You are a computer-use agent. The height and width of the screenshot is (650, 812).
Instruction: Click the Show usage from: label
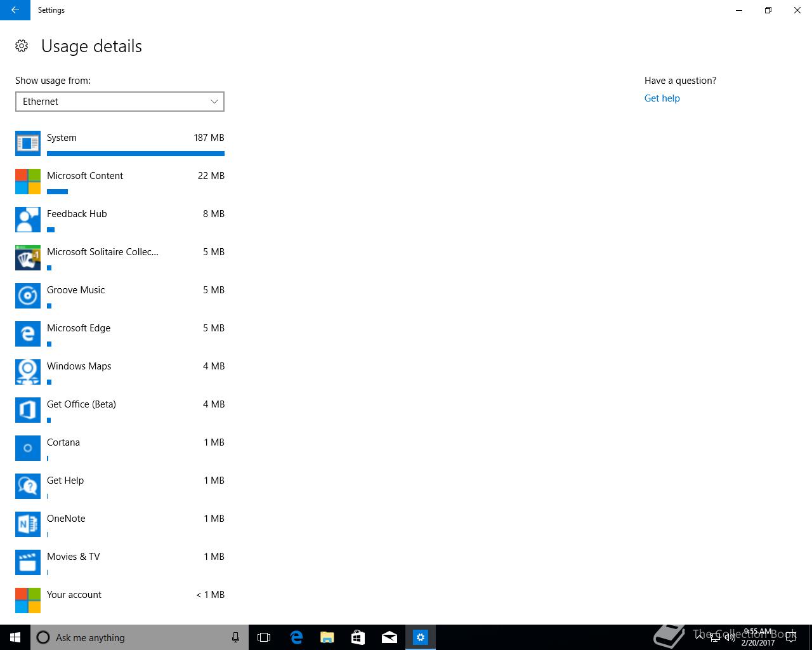point(53,81)
